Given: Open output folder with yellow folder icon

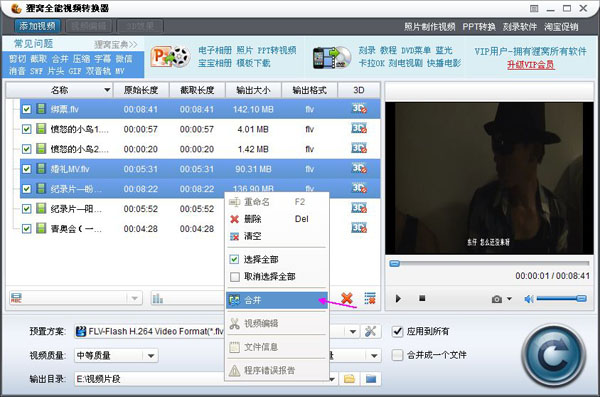Looking at the screenshot, I should click(x=349, y=379).
